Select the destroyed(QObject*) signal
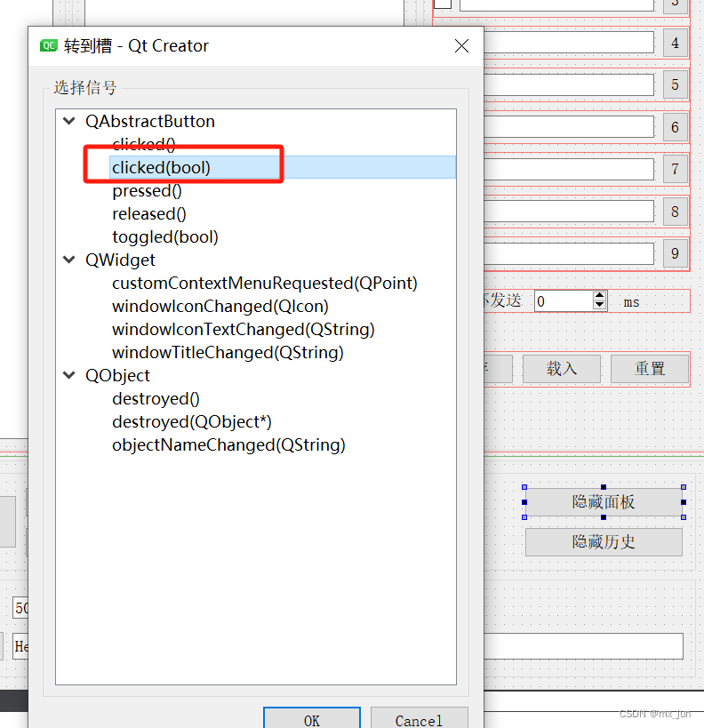 [192, 422]
